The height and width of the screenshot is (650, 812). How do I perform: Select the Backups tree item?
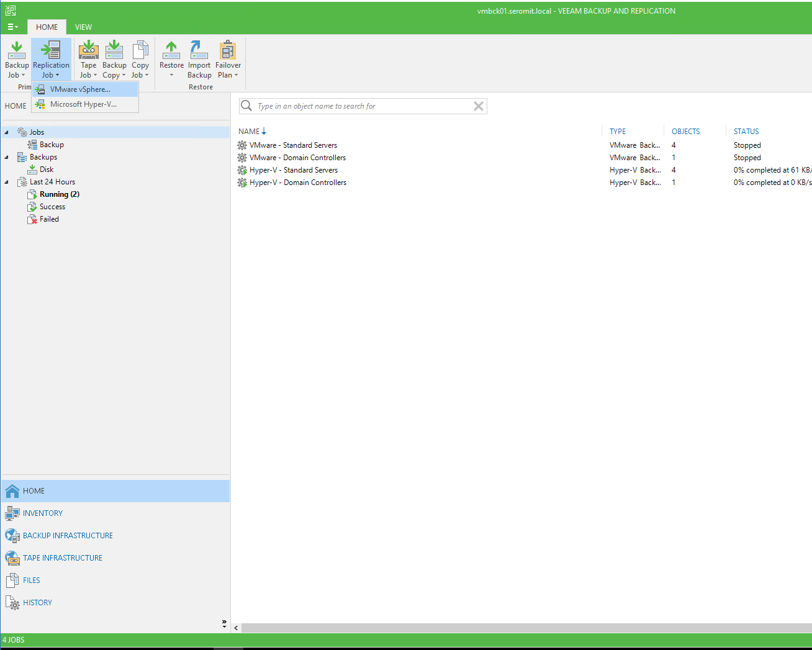43,157
